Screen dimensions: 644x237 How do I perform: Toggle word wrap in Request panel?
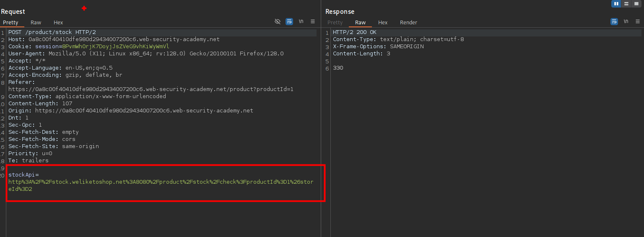coord(289,21)
